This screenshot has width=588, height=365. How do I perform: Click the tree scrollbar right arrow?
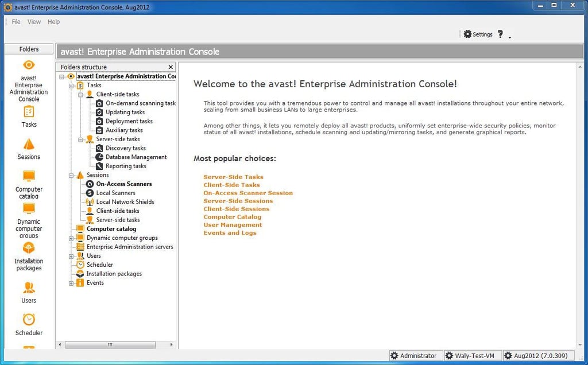pos(171,344)
